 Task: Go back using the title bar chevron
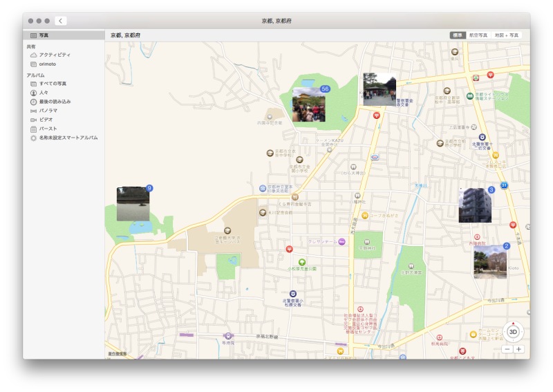tap(61, 21)
